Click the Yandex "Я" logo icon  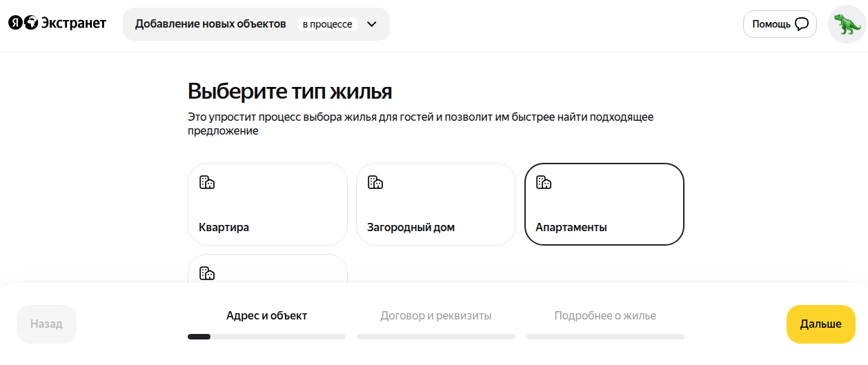[15, 23]
